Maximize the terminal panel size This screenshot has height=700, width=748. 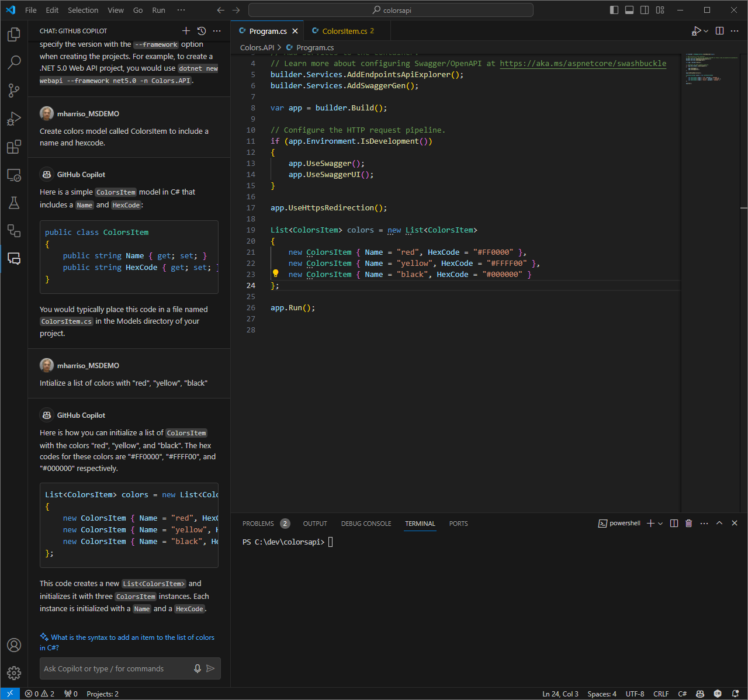[719, 524]
